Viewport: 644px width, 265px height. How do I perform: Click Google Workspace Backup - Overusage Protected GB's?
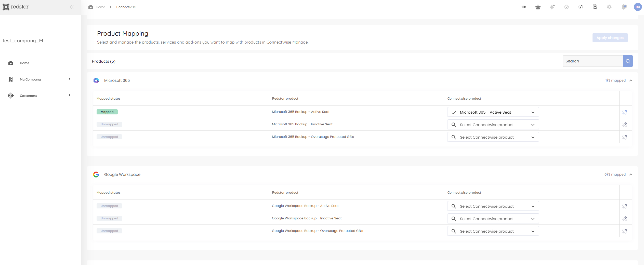tap(317, 231)
